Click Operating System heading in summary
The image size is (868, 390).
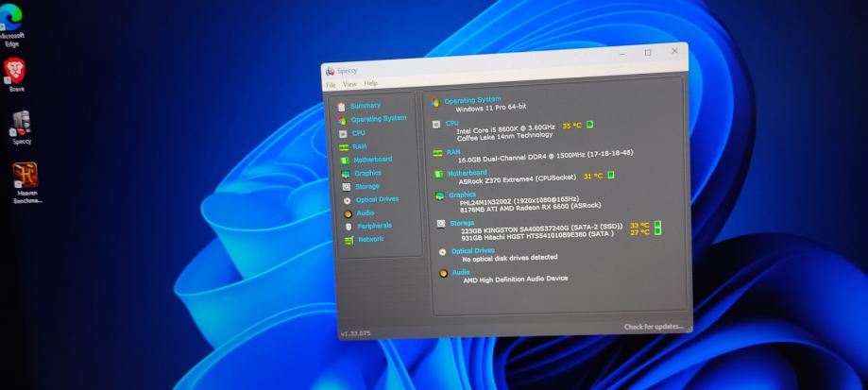[473, 100]
